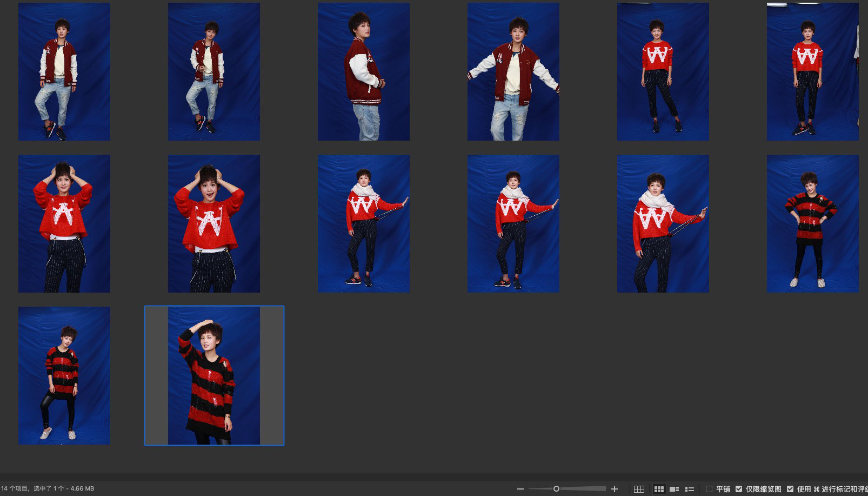
Task: Uncheck the 仅限缩览图 checkbox
Action: [739, 489]
